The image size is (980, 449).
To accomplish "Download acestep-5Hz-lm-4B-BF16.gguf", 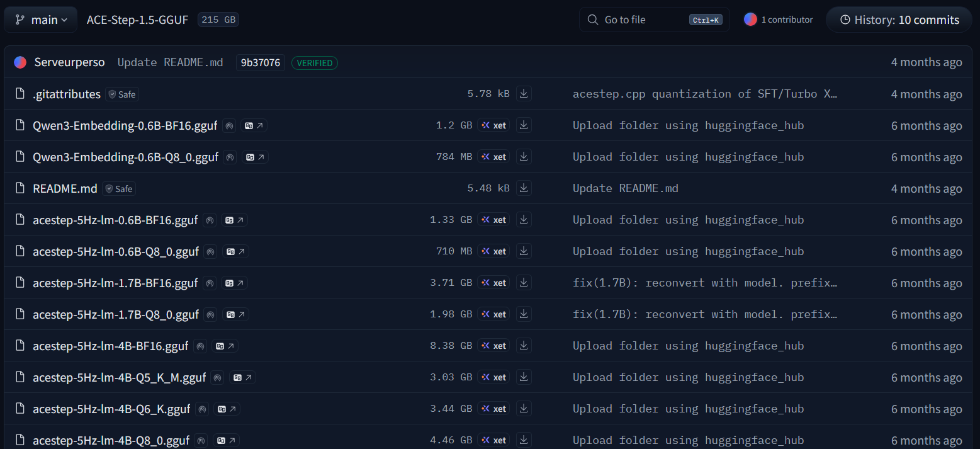I will click(x=524, y=346).
